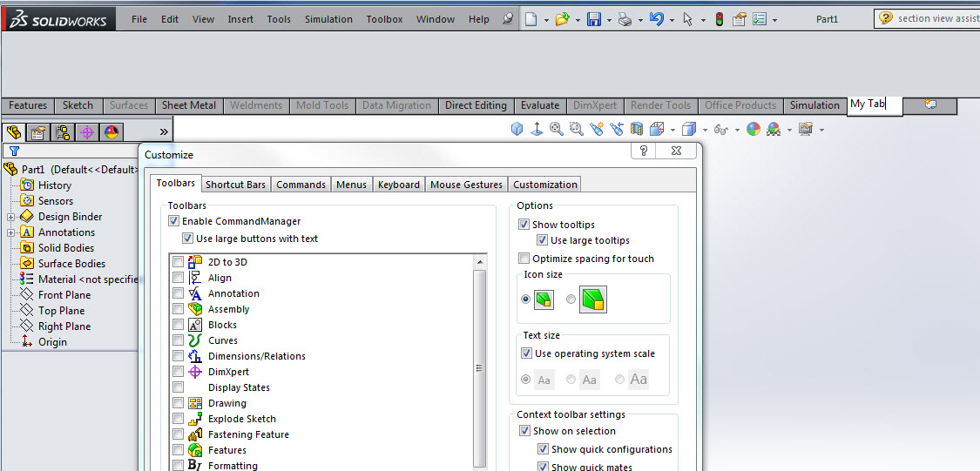Switch to the Sketch CommandManager tab
980x471 pixels.
point(78,105)
